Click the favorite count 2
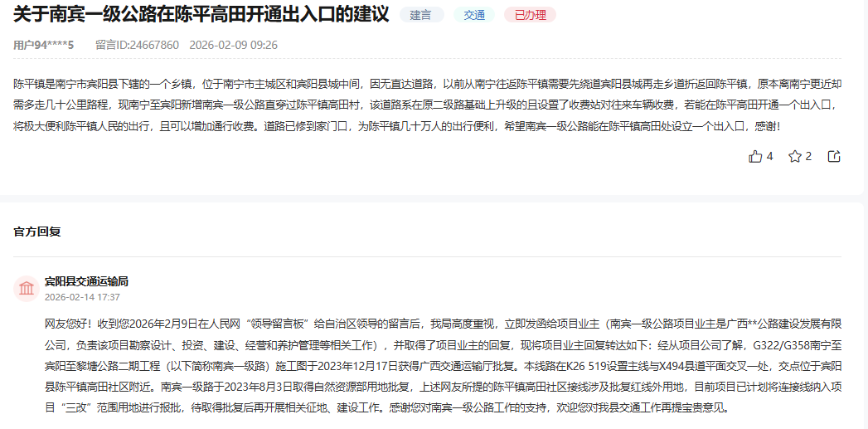The height and width of the screenshot is (429, 868). tap(809, 156)
